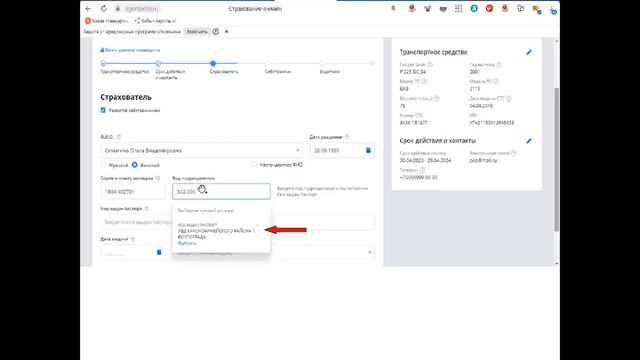Show help icon beside Электронная почта label
This screenshot has width=640, height=360.
(x=514, y=153)
